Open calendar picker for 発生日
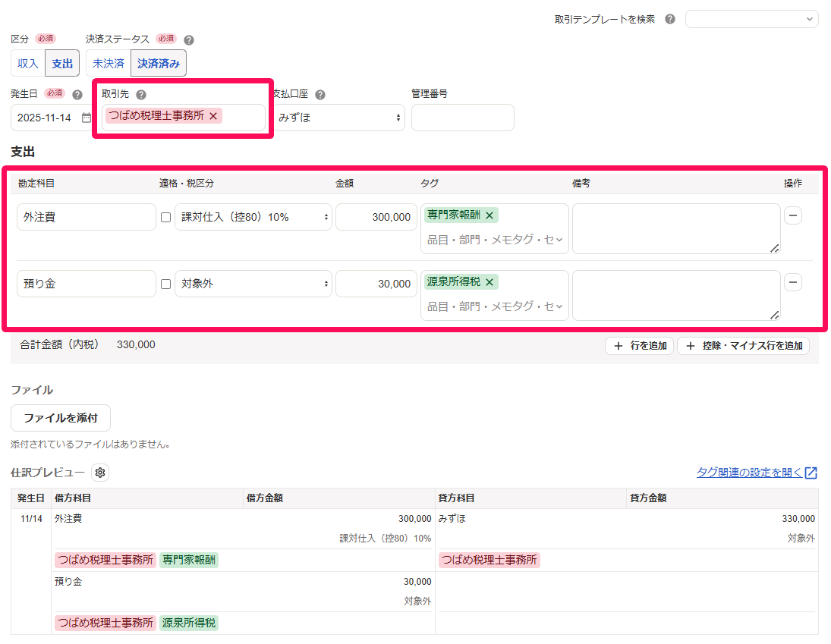This screenshot has height=644, width=831. coord(86,118)
